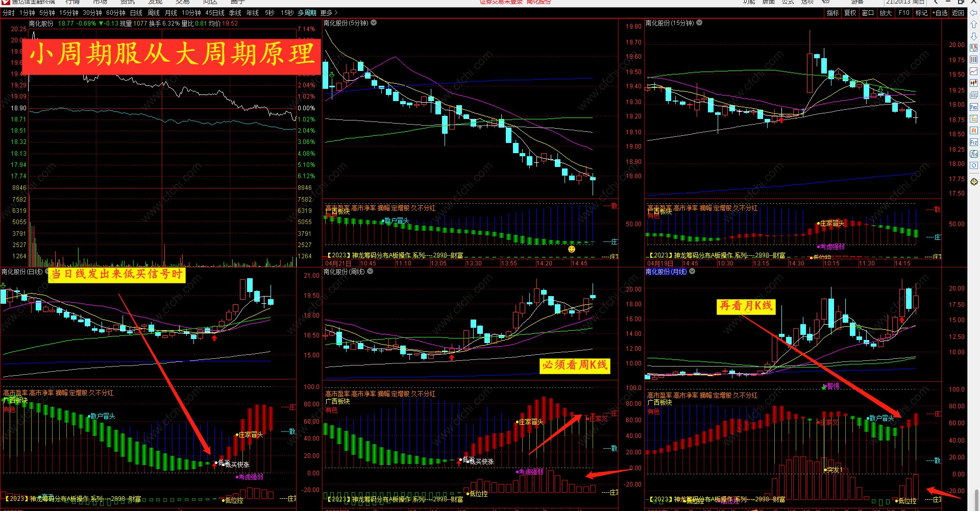Open the 版面 menu
The width and height of the screenshot is (980, 511).
[769, 3]
